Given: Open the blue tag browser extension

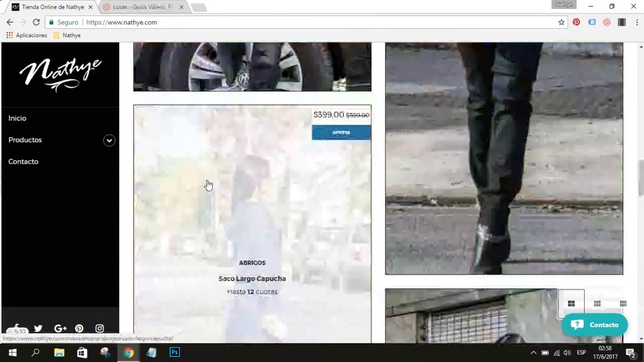Looking at the screenshot, I should [x=592, y=22].
